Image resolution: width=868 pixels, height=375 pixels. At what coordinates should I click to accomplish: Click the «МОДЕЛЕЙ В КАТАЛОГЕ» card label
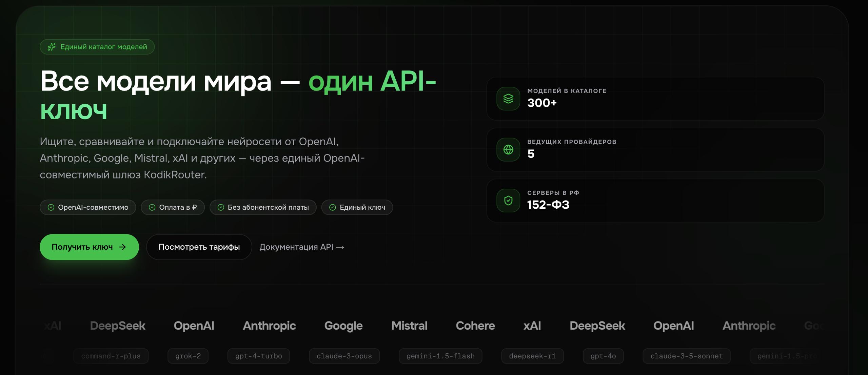coord(567,91)
